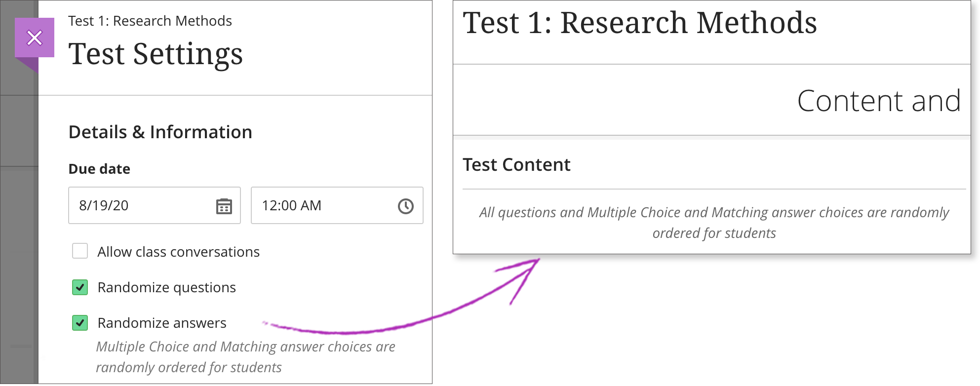Close the Test Settings panel with the X
This screenshot has width=980, height=386.
point(35,38)
